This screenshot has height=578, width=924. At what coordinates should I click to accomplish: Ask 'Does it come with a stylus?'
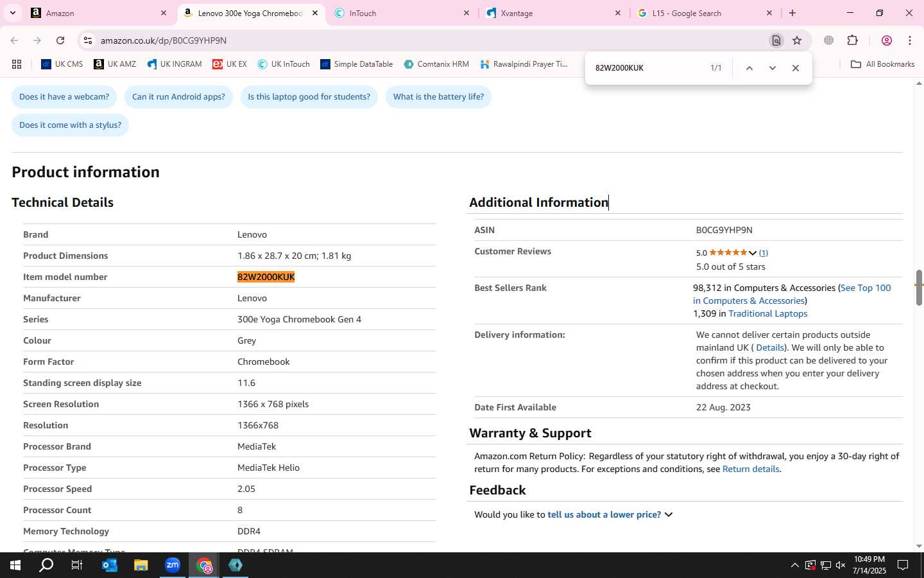pos(71,125)
